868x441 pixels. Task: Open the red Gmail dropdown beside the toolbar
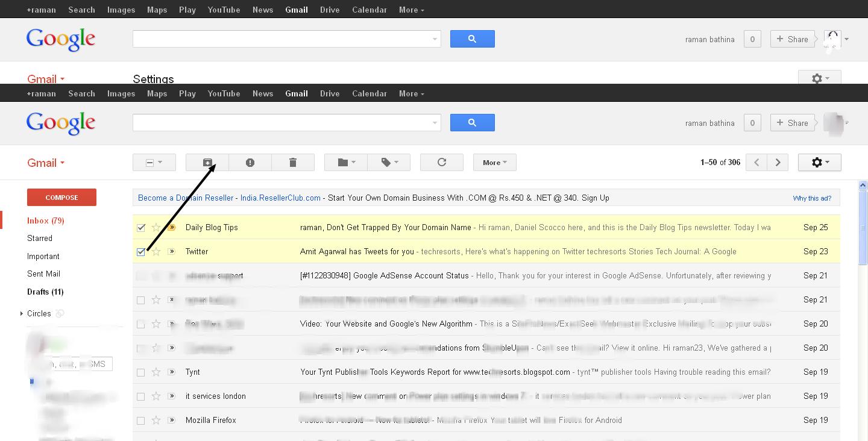[x=46, y=163]
